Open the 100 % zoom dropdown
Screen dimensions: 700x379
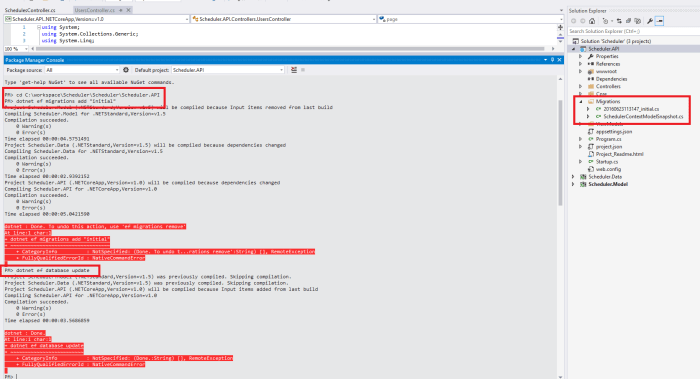click(16, 49)
